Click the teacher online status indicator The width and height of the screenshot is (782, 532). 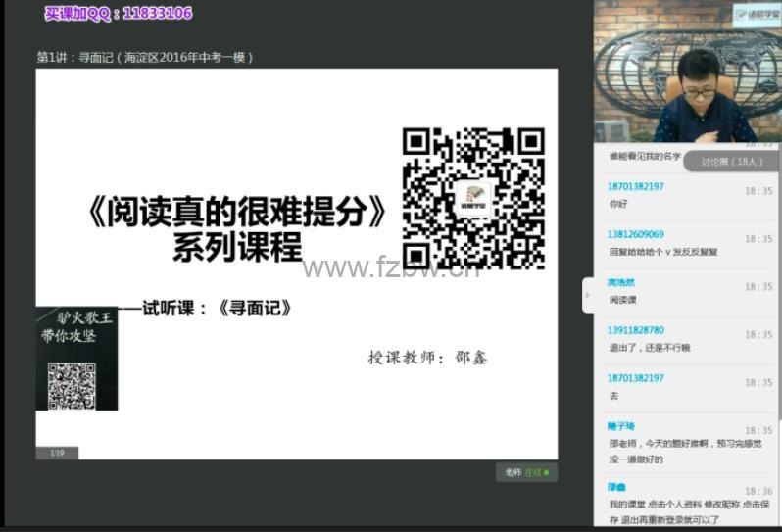click(x=526, y=472)
